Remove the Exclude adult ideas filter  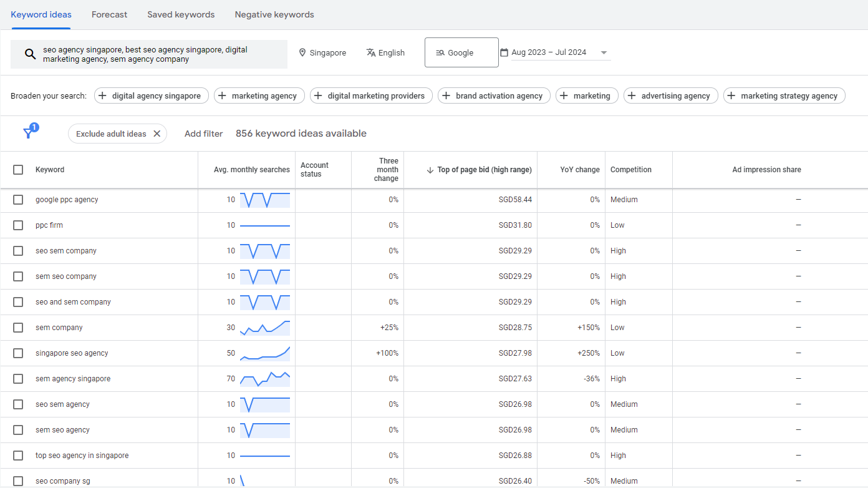pyautogui.click(x=157, y=134)
